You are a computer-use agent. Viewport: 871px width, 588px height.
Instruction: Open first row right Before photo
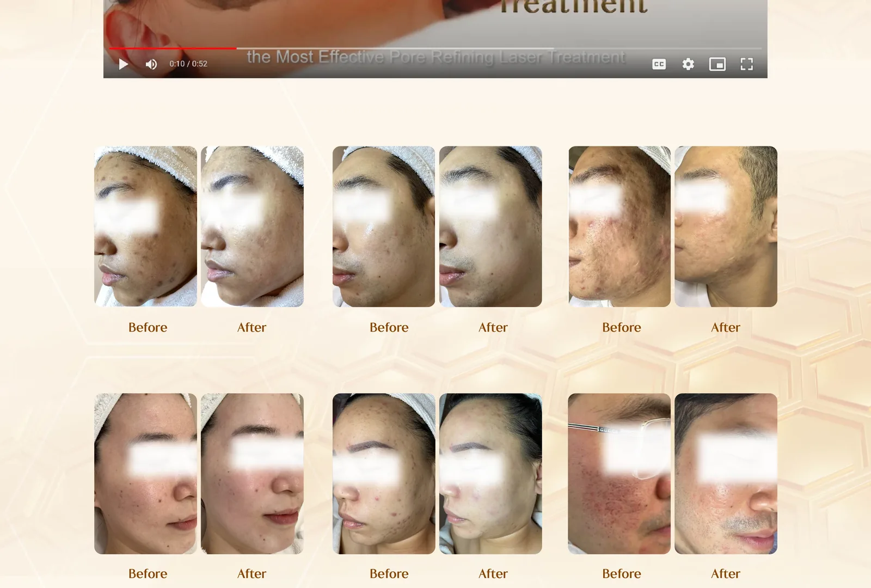pyautogui.click(x=619, y=226)
